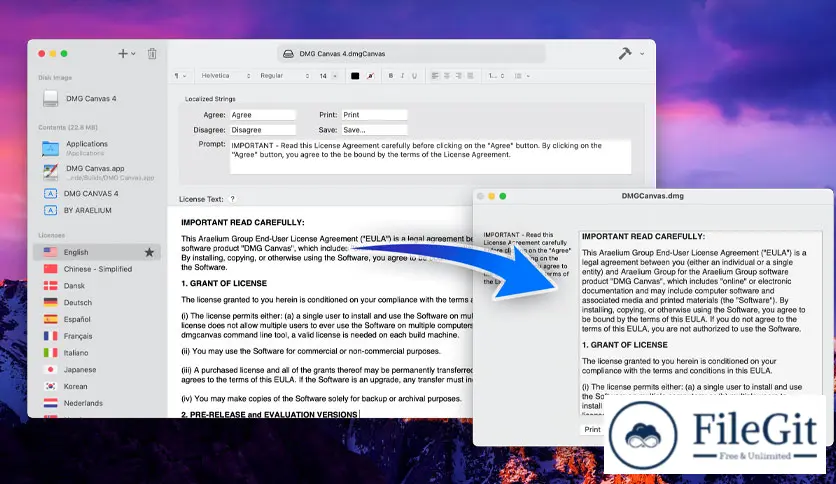This screenshot has height=484, width=836.
Task: Click Print button in DMGCanvas.dmg window
Action: tap(592, 429)
